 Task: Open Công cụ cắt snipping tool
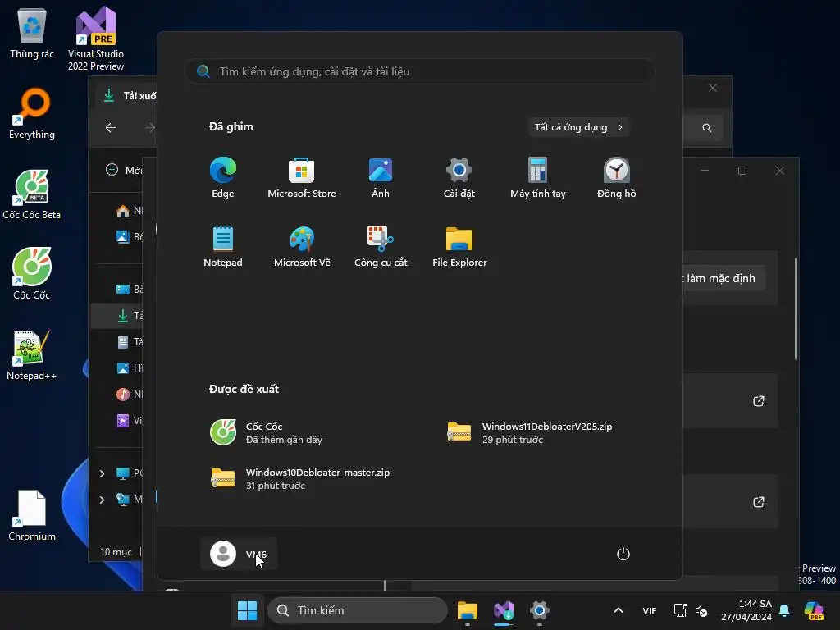[x=381, y=246]
